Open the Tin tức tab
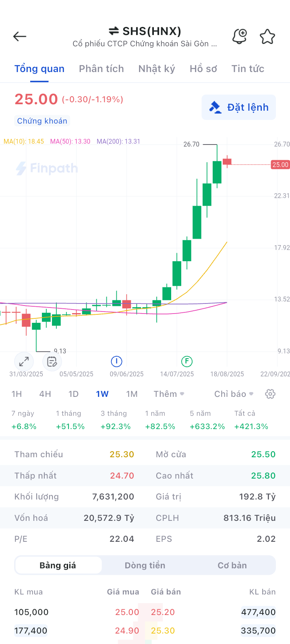290x644 pixels. (x=248, y=69)
